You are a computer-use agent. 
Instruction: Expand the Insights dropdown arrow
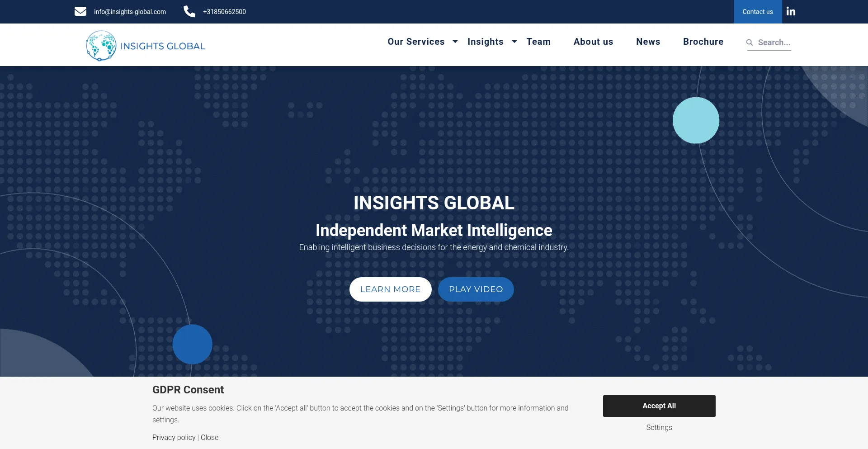point(514,42)
